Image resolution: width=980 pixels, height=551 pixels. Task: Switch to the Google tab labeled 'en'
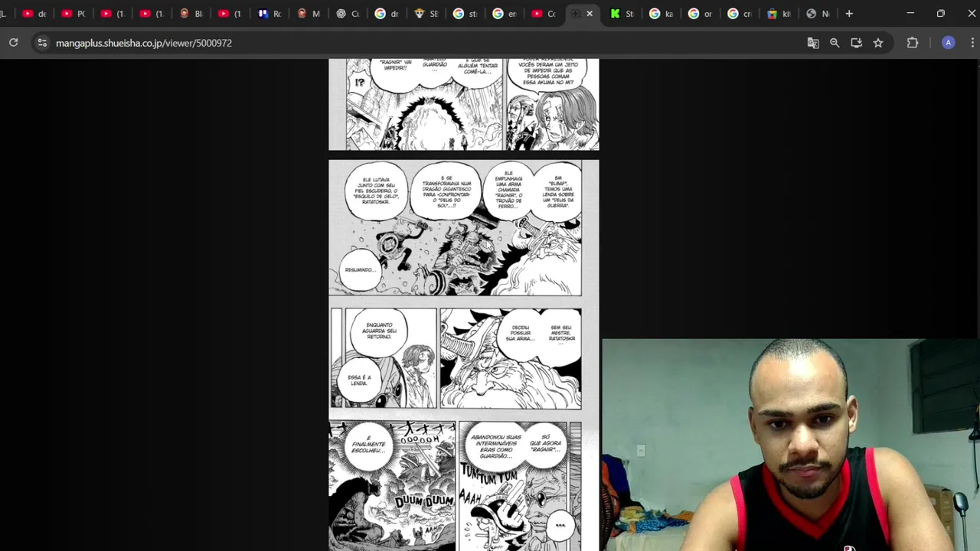click(x=505, y=14)
